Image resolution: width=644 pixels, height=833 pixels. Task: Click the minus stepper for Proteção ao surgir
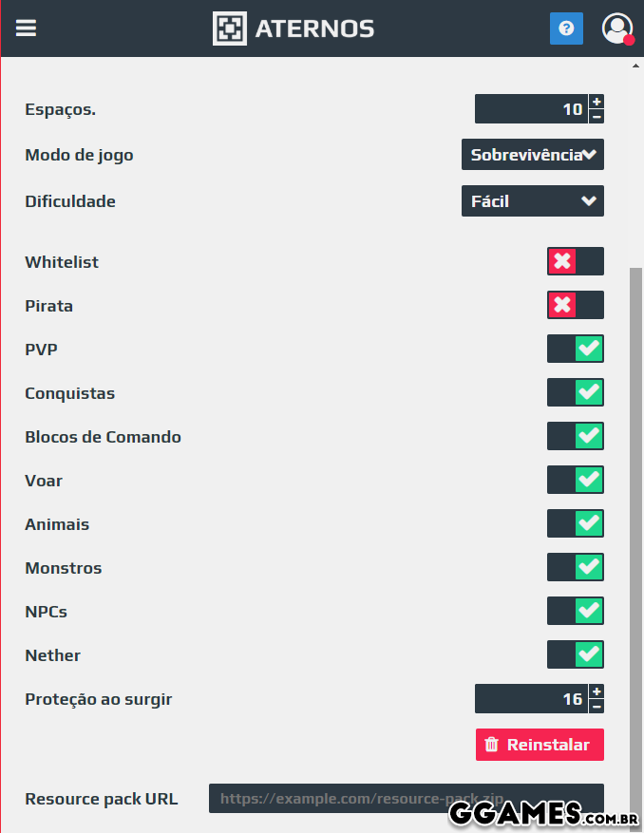coord(597,706)
